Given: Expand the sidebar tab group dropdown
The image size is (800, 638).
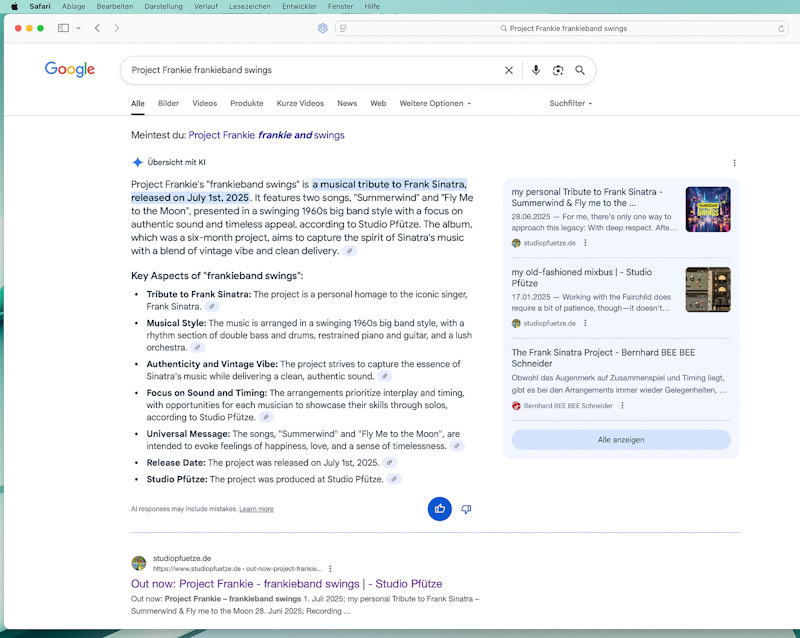Looking at the screenshot, I should [x=79, y=28].
